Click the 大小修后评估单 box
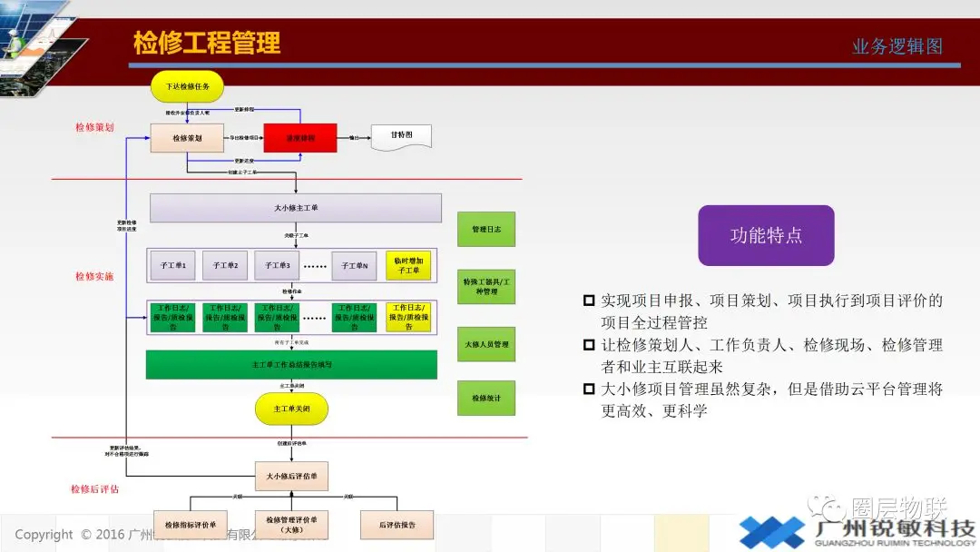This screenshot has height=552, width=980. tap(291, 477)
